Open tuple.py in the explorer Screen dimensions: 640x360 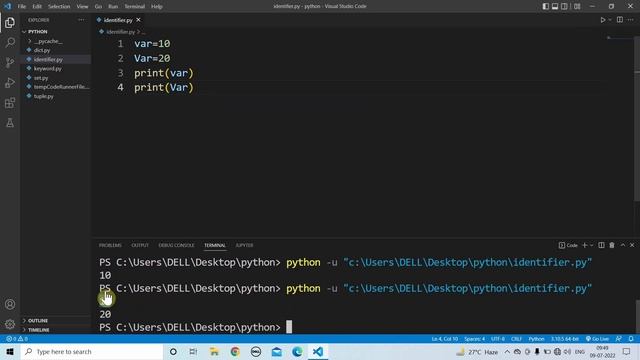43,96
